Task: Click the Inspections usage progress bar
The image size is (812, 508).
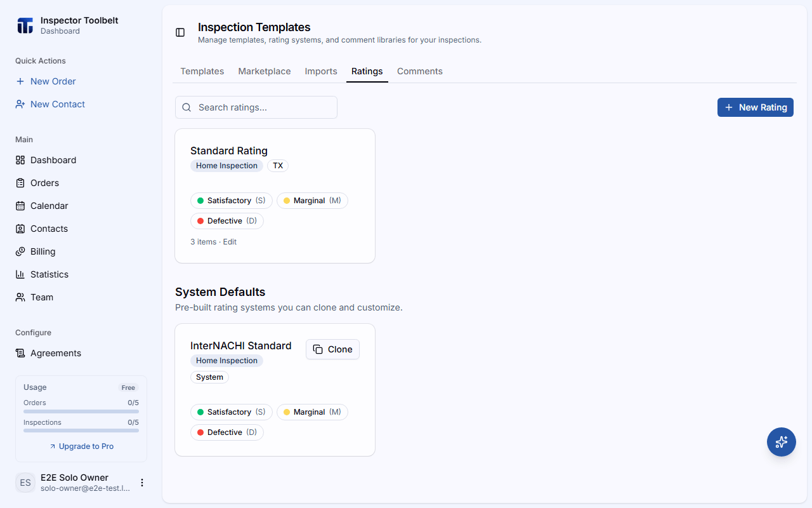Action: pyautogui.click(x=81, y=431)
